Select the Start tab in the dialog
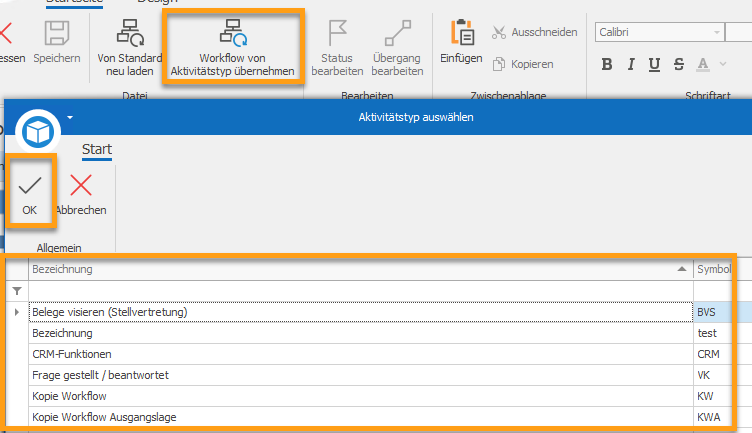 [97, 149]
